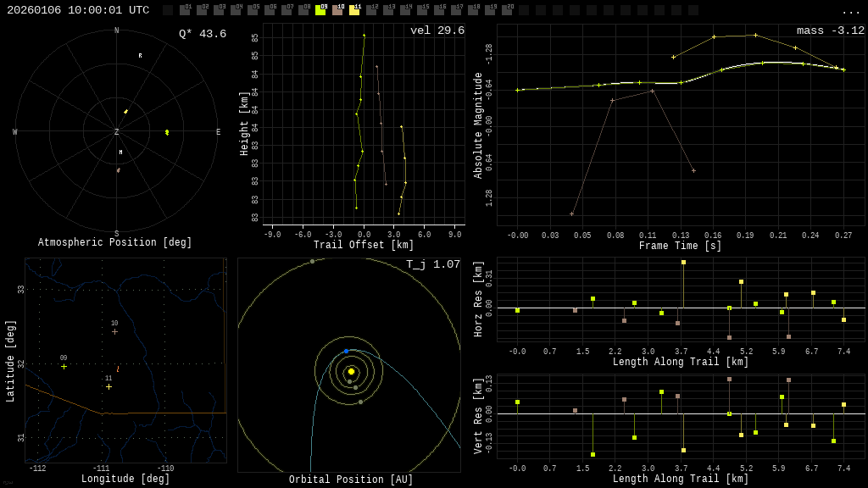
Task: Click the Z zenith center of polar plot
Action: [117, 132]
